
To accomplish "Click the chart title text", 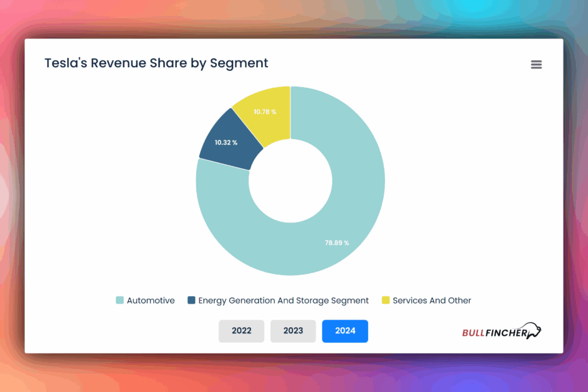I will click(156, 63).
